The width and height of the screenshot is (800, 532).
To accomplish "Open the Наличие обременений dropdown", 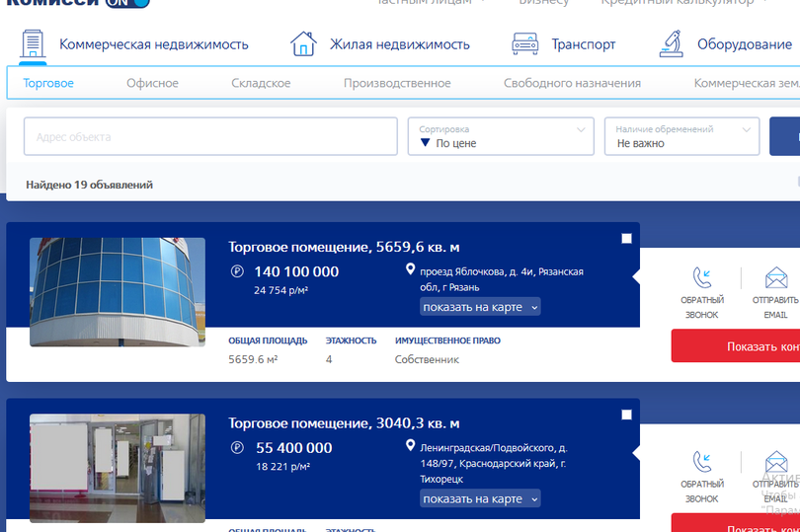I will pyautogui.click(x=681, y=137).
